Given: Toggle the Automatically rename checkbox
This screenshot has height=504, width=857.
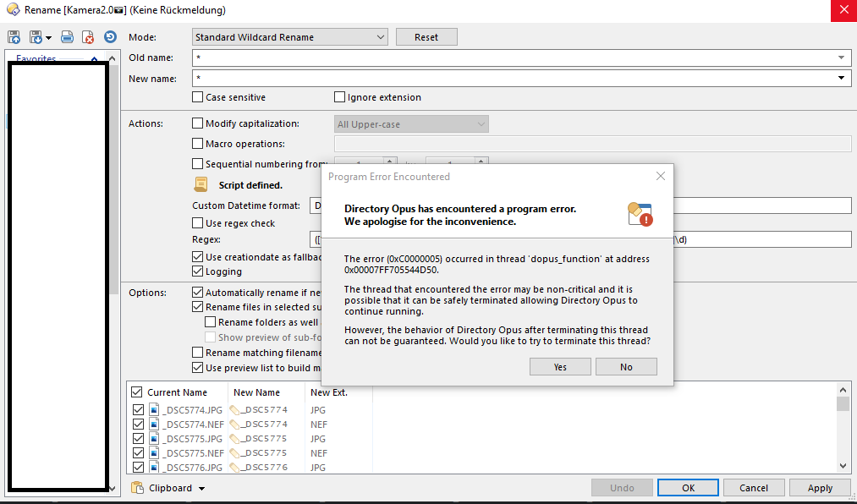Looking at the screenshot, I should click(x=197, y=293).
